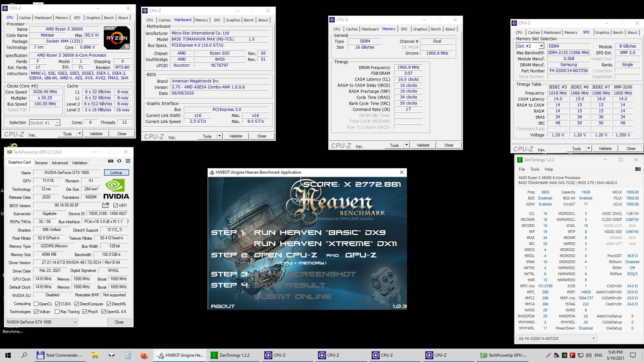The width and height of the screenshot is (644, 362).
Task: Click Validate in the CPU-Z Memory window
Action: tap(423, 145)
